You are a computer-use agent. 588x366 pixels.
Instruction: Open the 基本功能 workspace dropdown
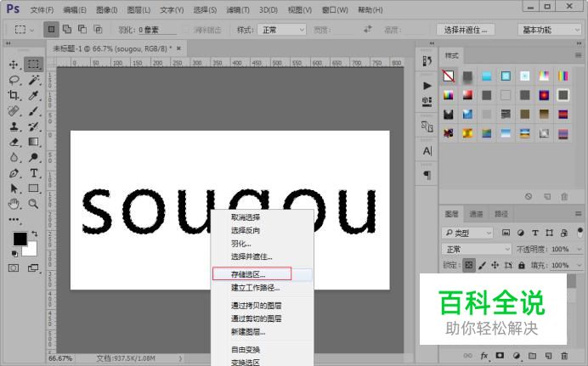[550, 30]
